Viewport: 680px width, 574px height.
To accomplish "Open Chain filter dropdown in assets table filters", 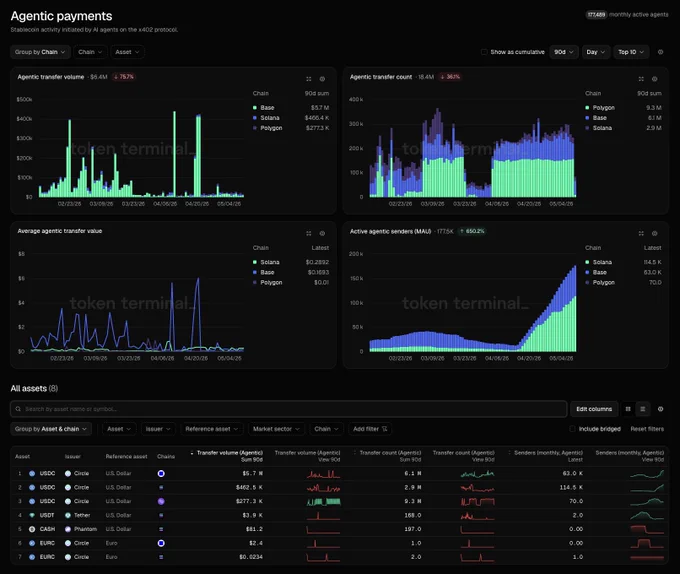I will [x=327, y=429].
